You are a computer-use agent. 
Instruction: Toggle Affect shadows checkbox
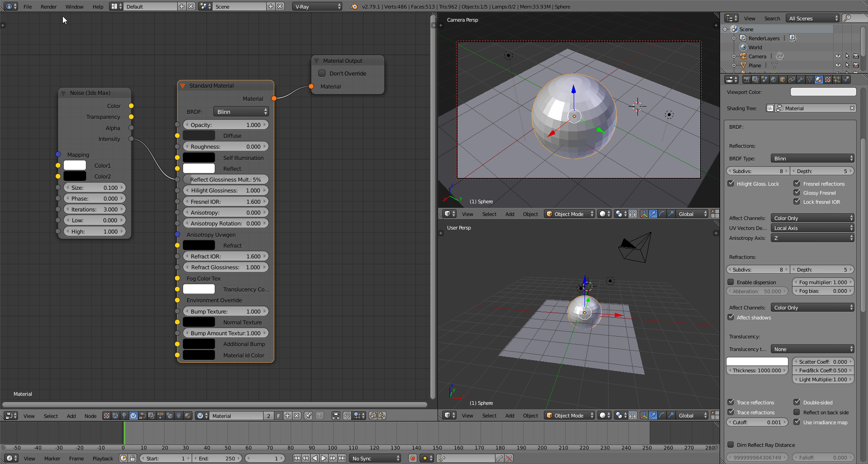pyautogui.click(x=731, y=317)
